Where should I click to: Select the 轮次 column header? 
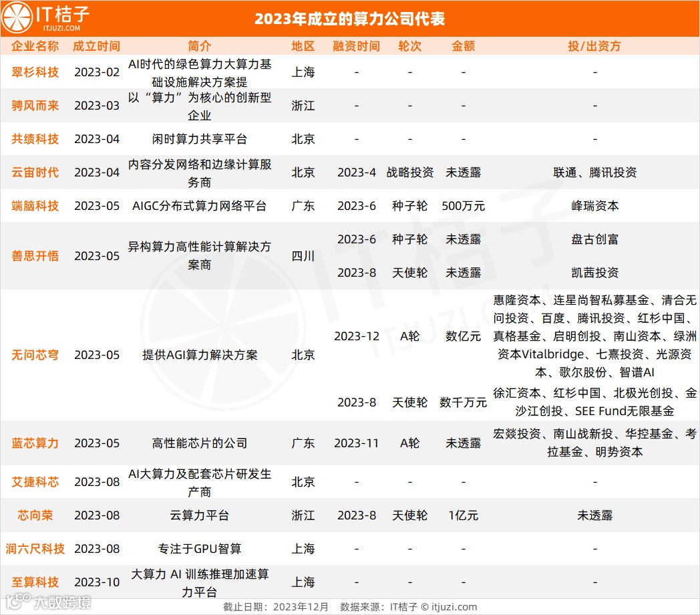[x=409, y=46]
